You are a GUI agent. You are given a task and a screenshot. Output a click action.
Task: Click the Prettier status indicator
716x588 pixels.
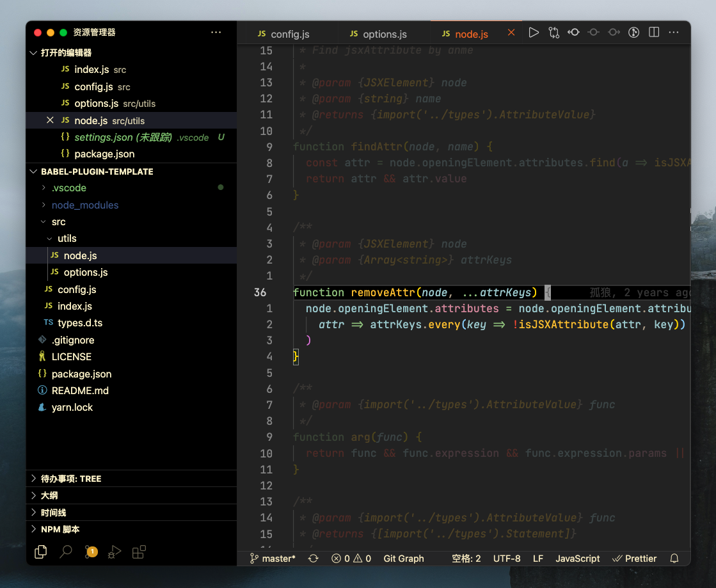tap(634, 559)
